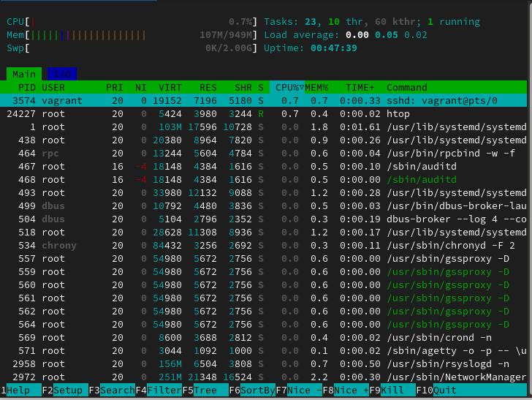532x400 pixels.
Task: Click the Load average values
Action: point(387,35)
